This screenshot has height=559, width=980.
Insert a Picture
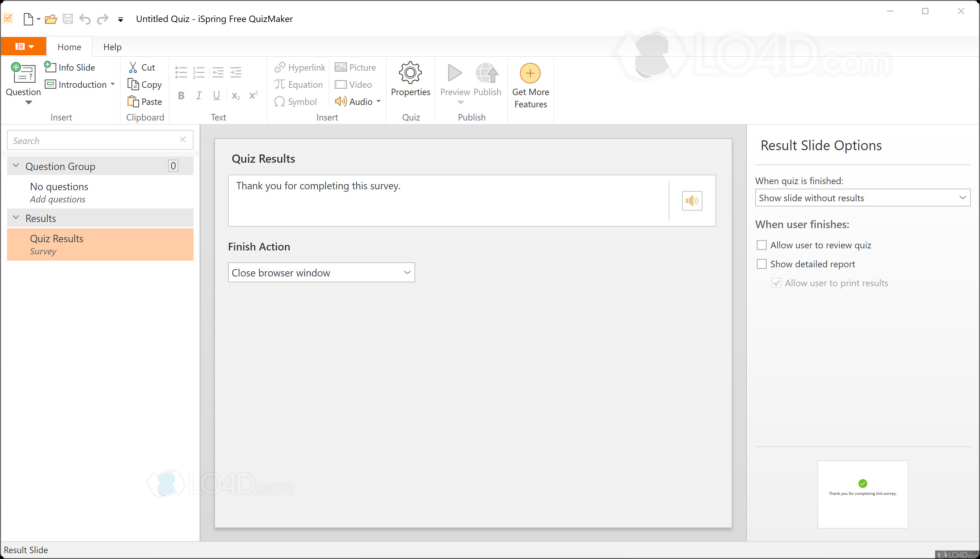(x=355, y=67)
